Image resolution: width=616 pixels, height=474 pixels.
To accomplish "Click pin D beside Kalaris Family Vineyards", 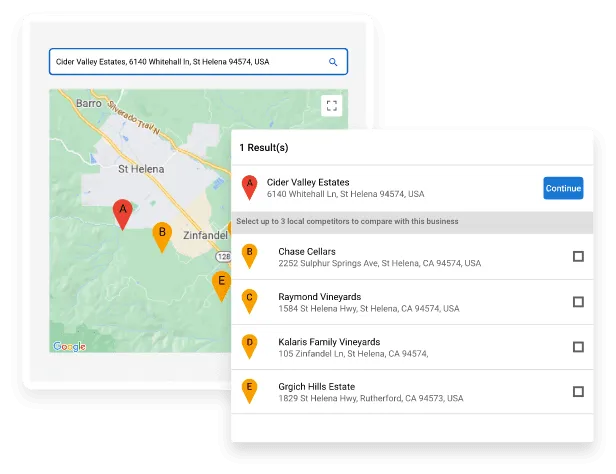I will pos(250,345).
